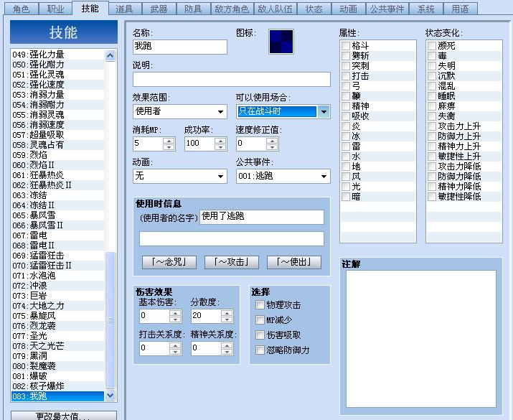Enable the 物理攻击 option
The height and width of the screenshot is (420, 513).
[x=260, y=305]
